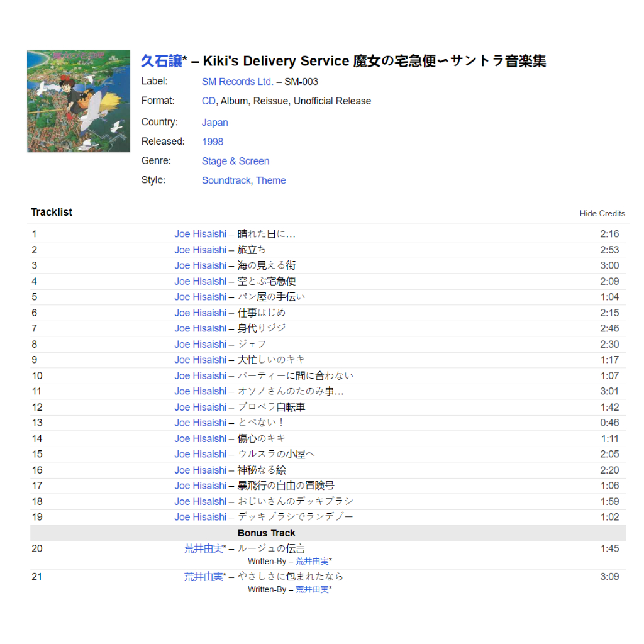The height and width of the screenshot is (644, 644).
Task: Open Joe Hisaishi link on track 10
Action: (201, 375)
